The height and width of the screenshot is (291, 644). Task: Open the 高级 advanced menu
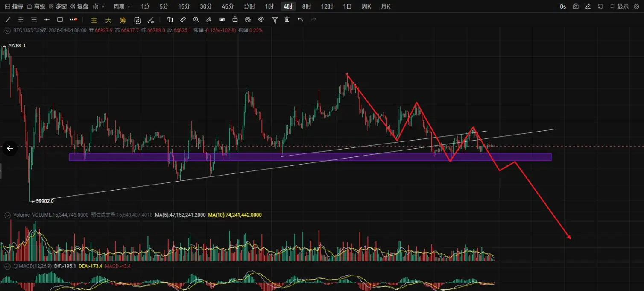pyautogui.click(x=36, y=6)
